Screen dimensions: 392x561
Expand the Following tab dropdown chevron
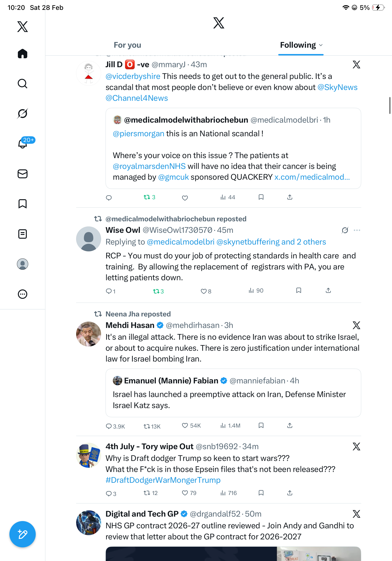[x=321, y=45]
